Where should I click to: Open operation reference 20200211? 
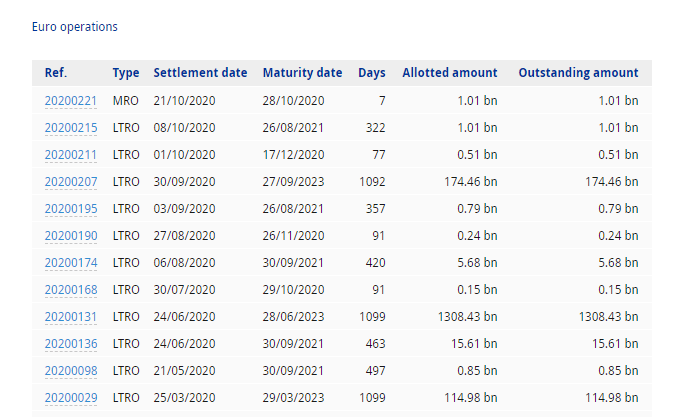(71, 154)
